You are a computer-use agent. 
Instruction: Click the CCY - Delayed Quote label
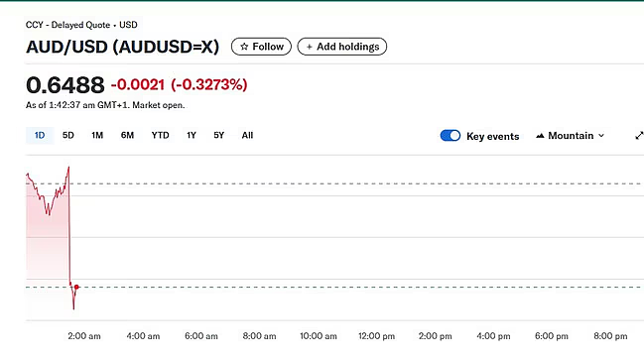[81, 25]
